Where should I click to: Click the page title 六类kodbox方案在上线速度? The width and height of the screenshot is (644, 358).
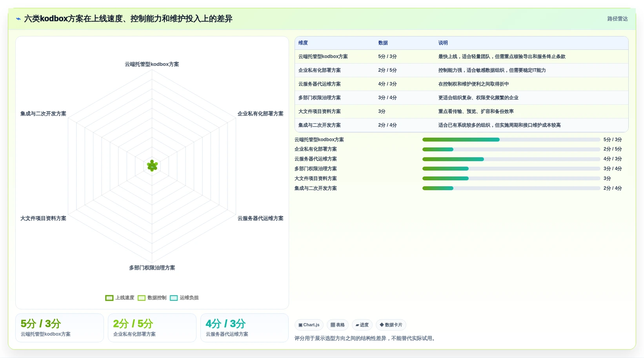[x=73, y=19]
